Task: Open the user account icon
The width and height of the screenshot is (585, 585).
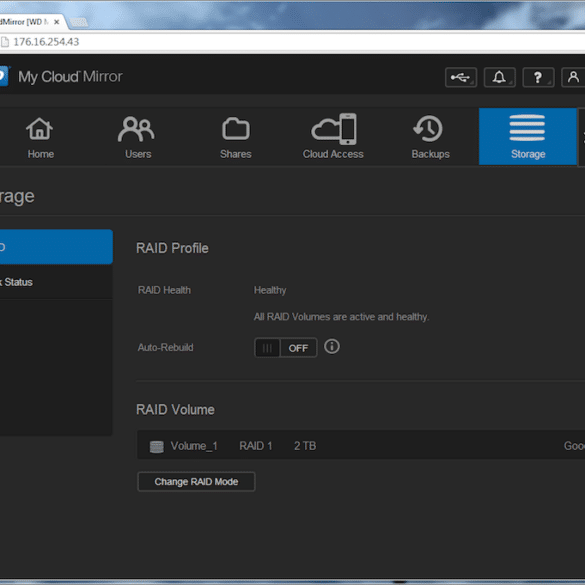Action: pyautogui.click(x=573, y=77)
